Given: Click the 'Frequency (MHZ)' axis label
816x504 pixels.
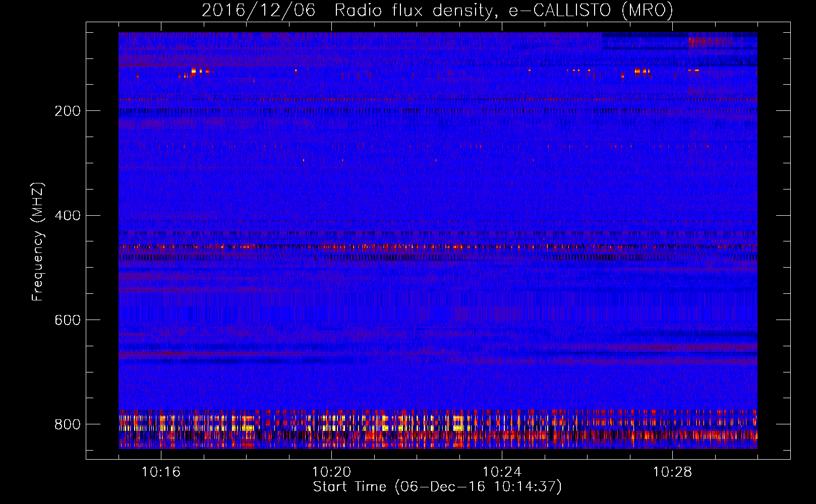Looking at the screenshot, I should pyautogui.click(x=38, y=241).
